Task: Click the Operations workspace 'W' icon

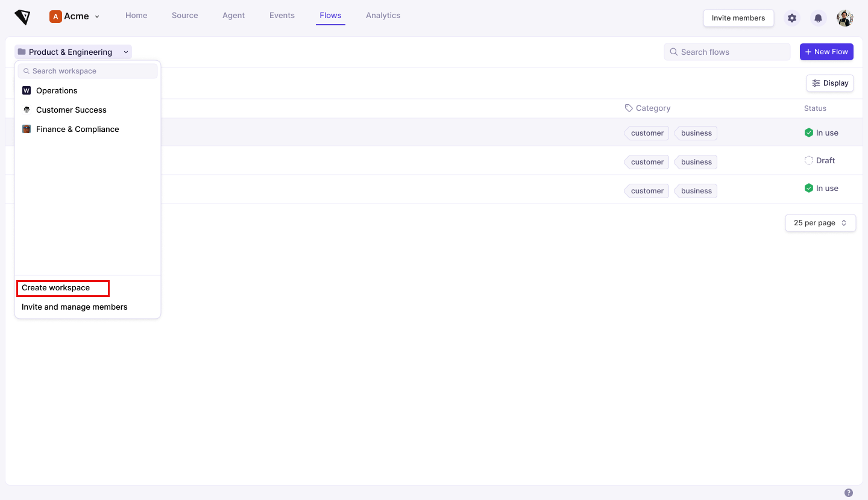Action: pyautogui.click(x=27, y=90)
